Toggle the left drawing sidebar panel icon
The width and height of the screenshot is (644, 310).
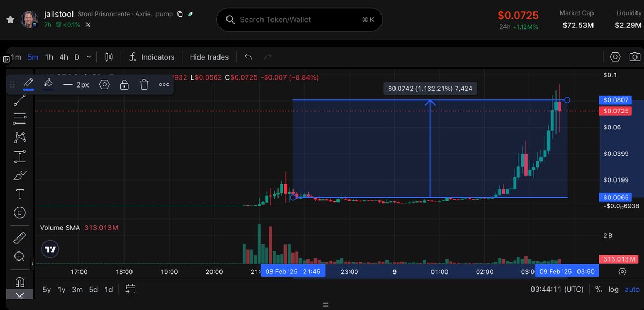click(x=6, y=59)
